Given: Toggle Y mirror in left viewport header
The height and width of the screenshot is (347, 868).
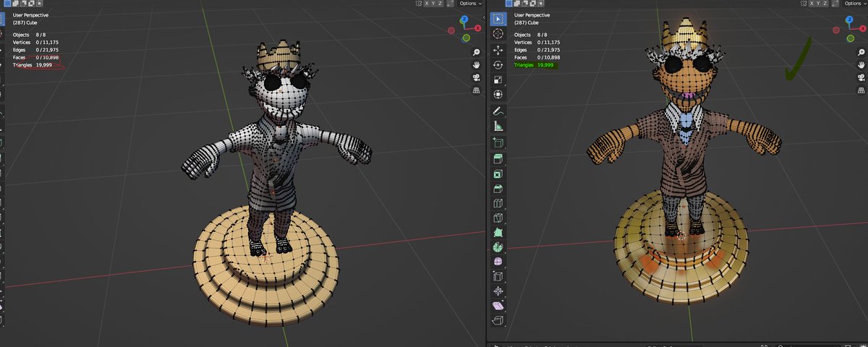Looking at the screenshot, I should [x=433, y=4].
